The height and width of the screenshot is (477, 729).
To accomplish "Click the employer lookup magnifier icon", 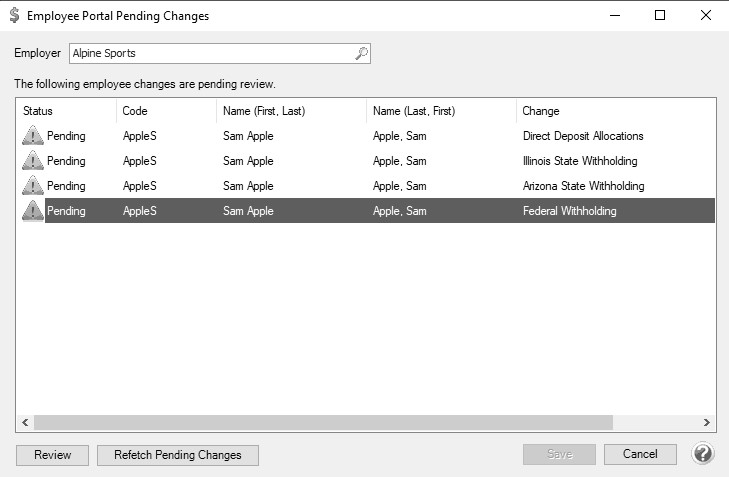I will tap(361, 53).
